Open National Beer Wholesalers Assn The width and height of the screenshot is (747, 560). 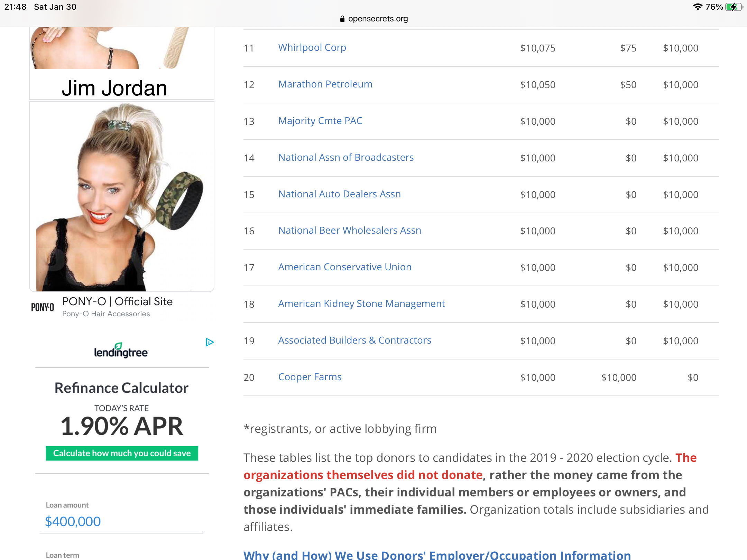point(350,230)
